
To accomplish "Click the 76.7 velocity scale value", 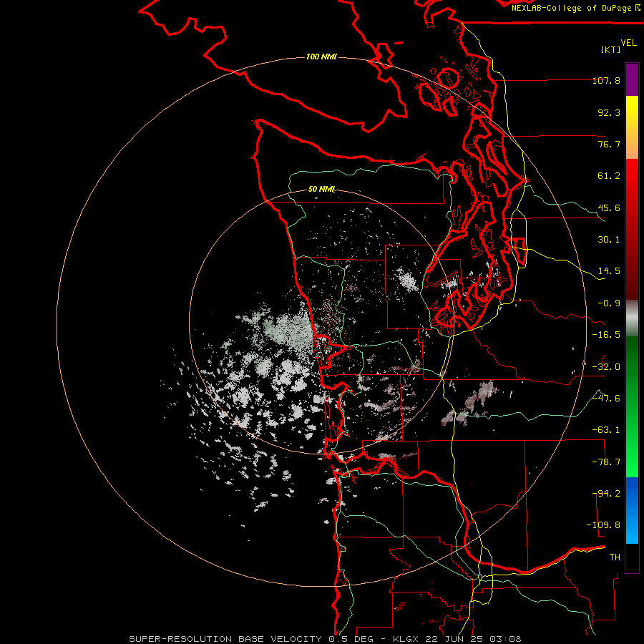I will click(609, 144).
